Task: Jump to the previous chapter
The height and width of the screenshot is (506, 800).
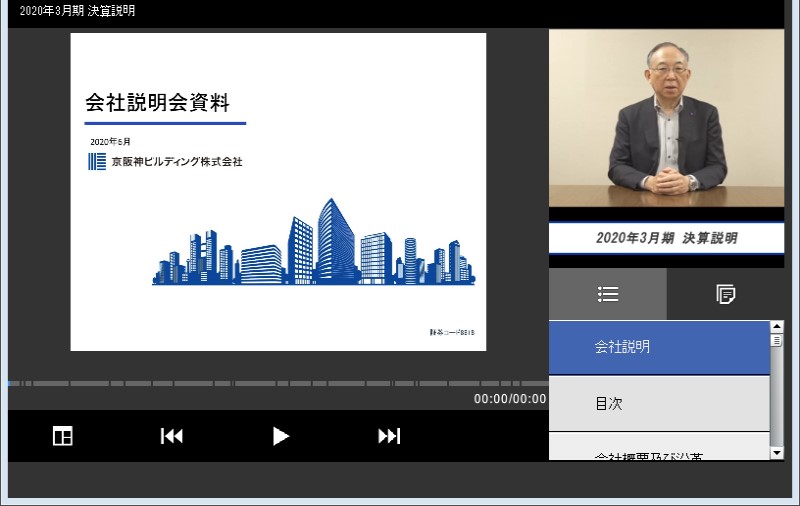Action: tap(171, 436)
